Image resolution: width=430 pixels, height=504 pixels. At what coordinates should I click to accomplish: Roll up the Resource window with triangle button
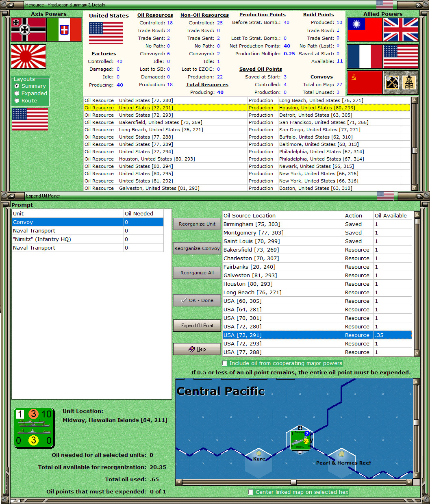point(11,5)
